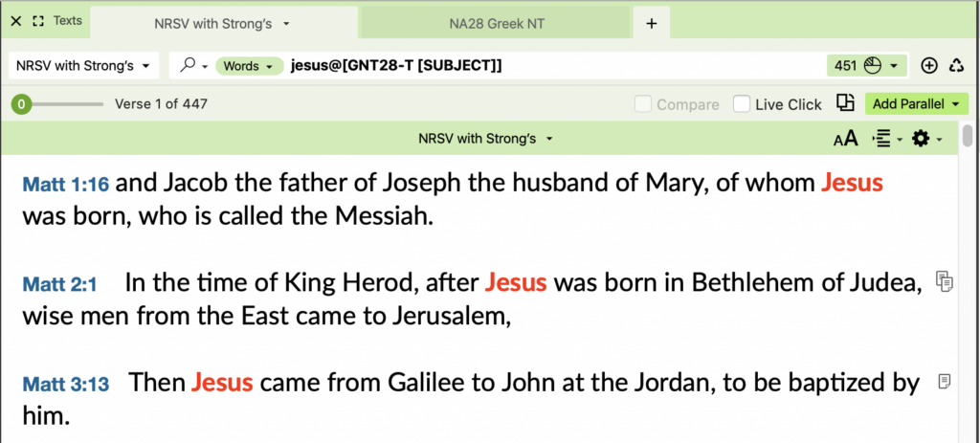The width and height of the screenshot is (980, 443).
Task: Click the add new tab plus icon
Action: [651, 23]
